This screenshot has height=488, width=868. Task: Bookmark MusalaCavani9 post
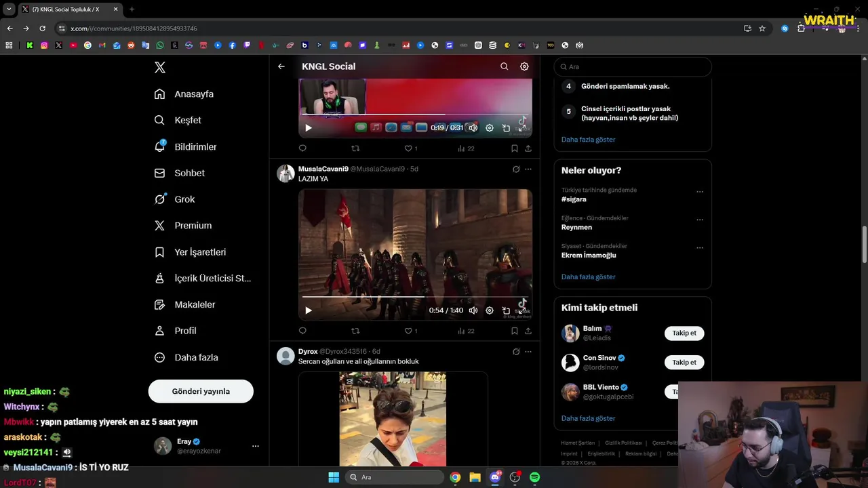point(515,331)
